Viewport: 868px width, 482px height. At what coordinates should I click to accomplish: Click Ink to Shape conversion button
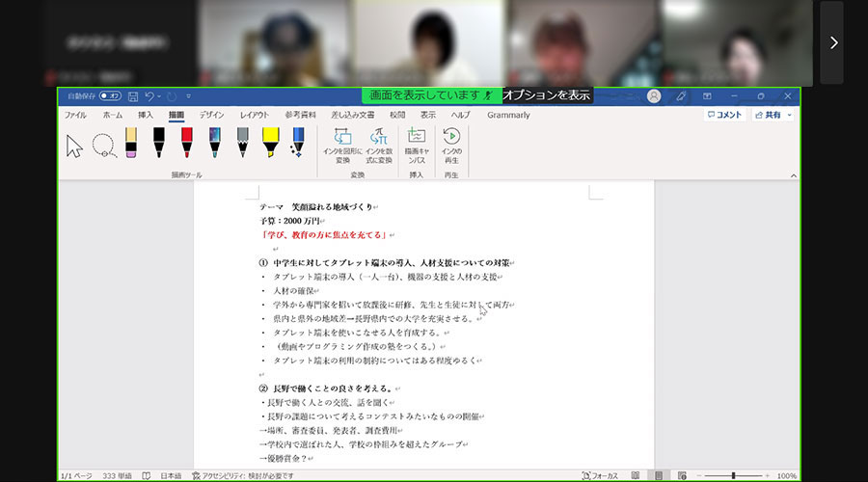coord(343,145)
